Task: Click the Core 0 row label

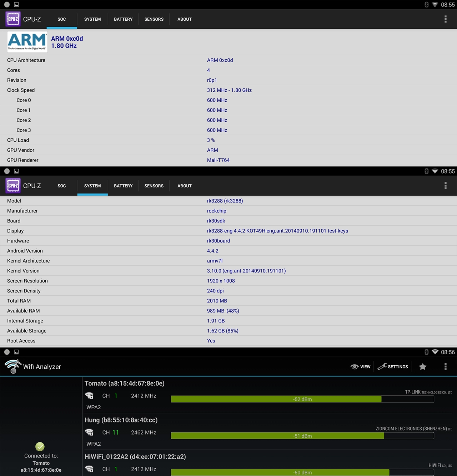Action: pyautogui.click(x=24, y=100)
